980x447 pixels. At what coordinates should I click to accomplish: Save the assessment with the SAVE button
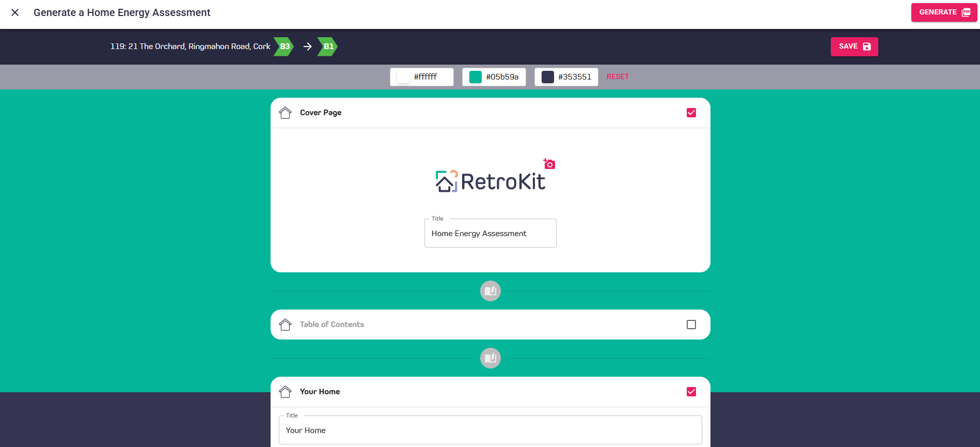pyautogui.click(x=854, y=47)
